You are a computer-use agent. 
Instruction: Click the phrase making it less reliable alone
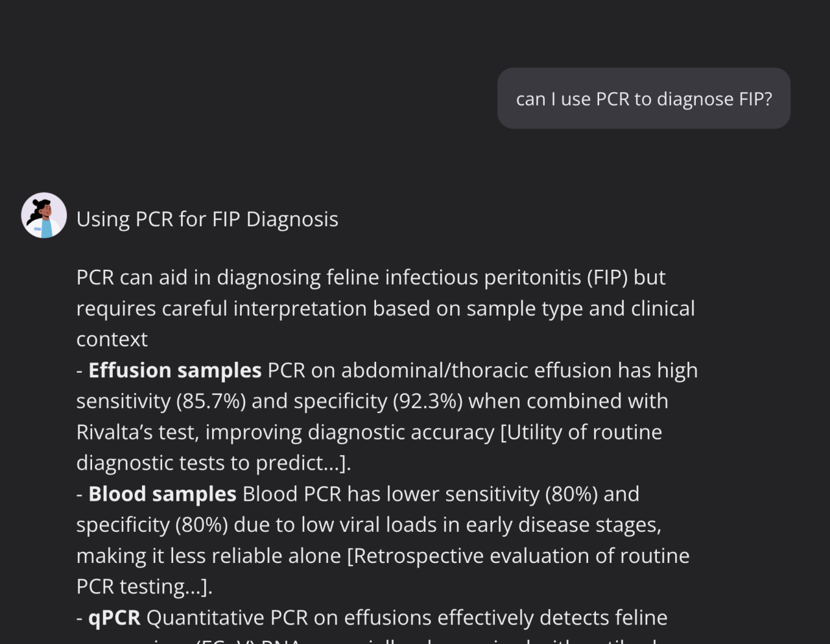coord(209,556)
